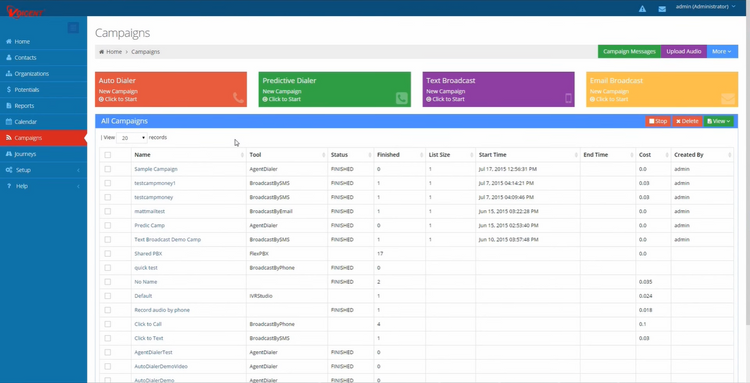Viewport: 750px width, 383px height.
Task: Check the Predic Camp row checkbox
Action: (108, 225)
